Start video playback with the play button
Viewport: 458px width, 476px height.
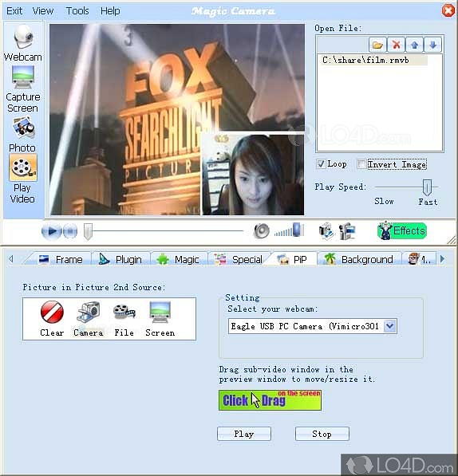coord(52,231)
